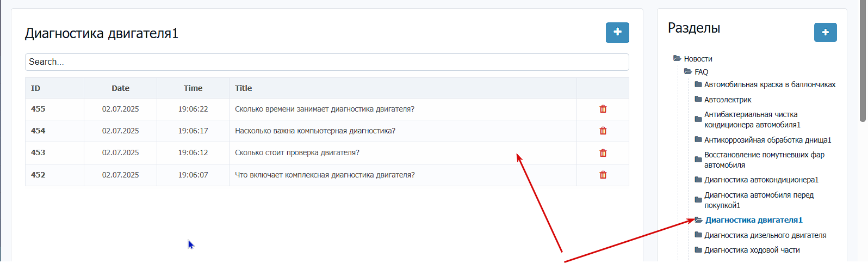Viewport: 868px width, 263px height.
Task: Open question Что включает комплексная диагностика двигателя?
Action: click(325, 175)
